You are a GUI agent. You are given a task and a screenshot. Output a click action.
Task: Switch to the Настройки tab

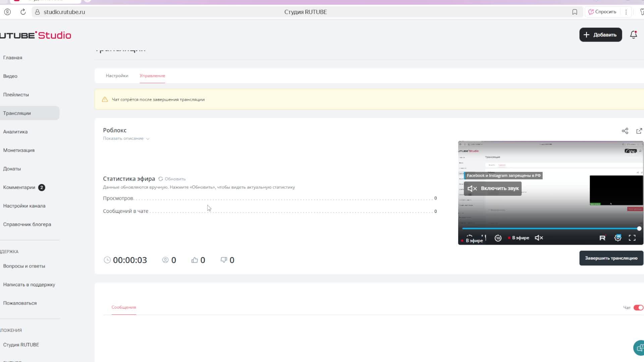[x=117, y=76]
